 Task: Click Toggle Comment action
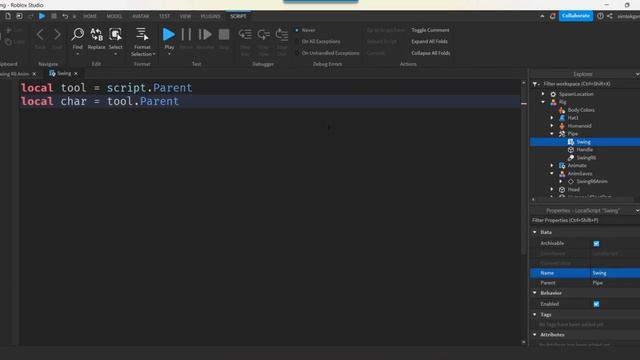[x=430, y=30]
